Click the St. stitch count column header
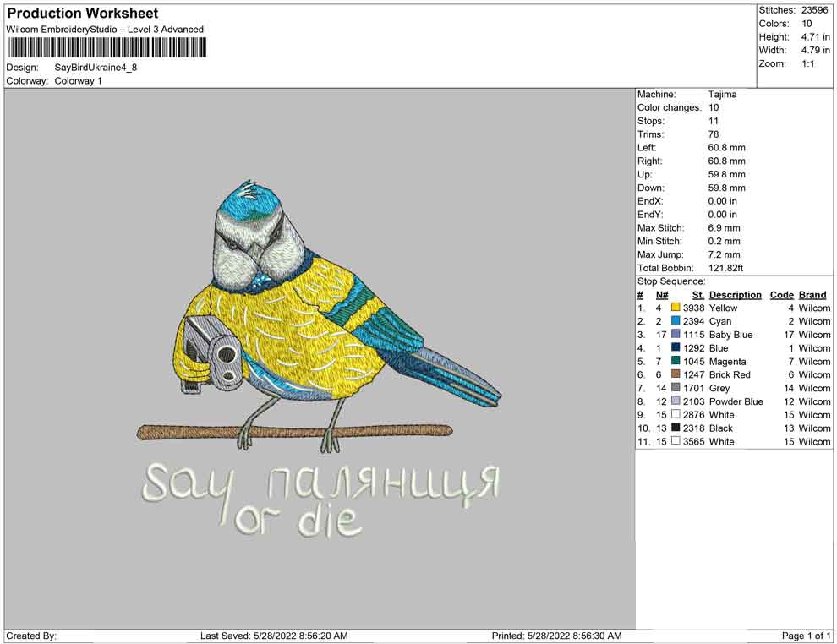This screenshot has height=644, width=837. coord(697,295)
